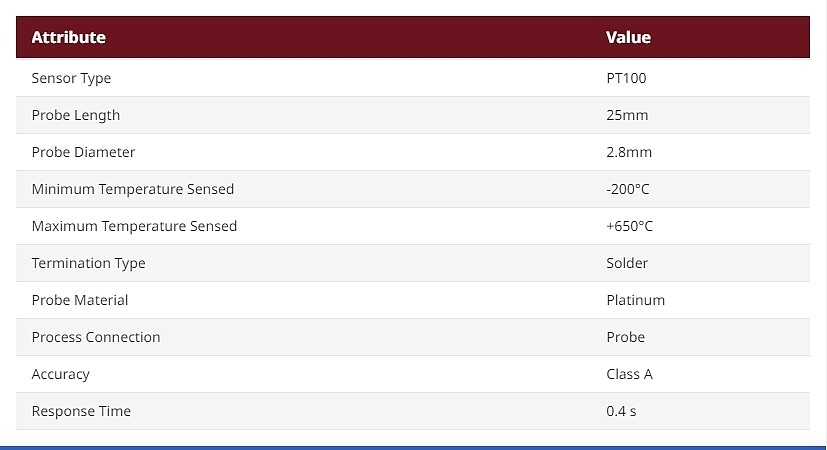Screen dimensions: 827x450
Task: Click the Attribute column header
Action: 69,37
